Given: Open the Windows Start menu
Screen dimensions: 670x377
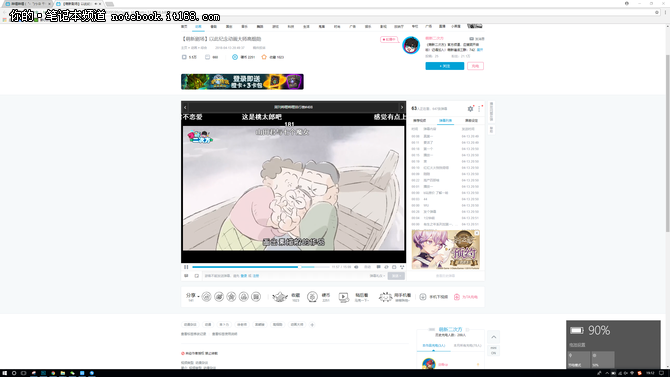Looking at the screenshot, I should pos(5,373).
